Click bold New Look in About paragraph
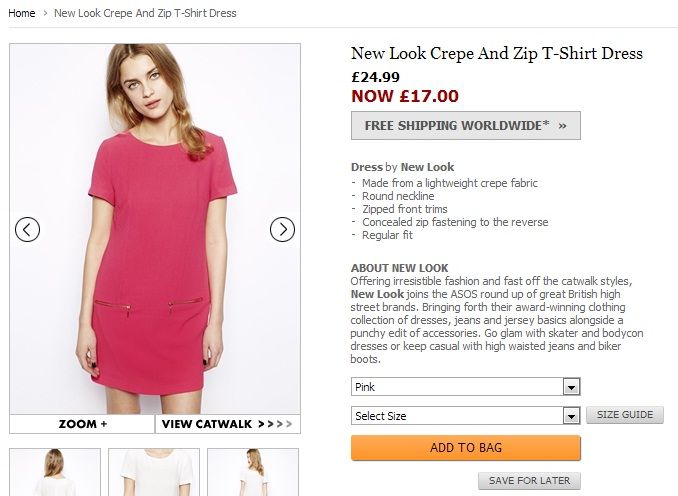 pyautogui.click(x=377, y=295)
